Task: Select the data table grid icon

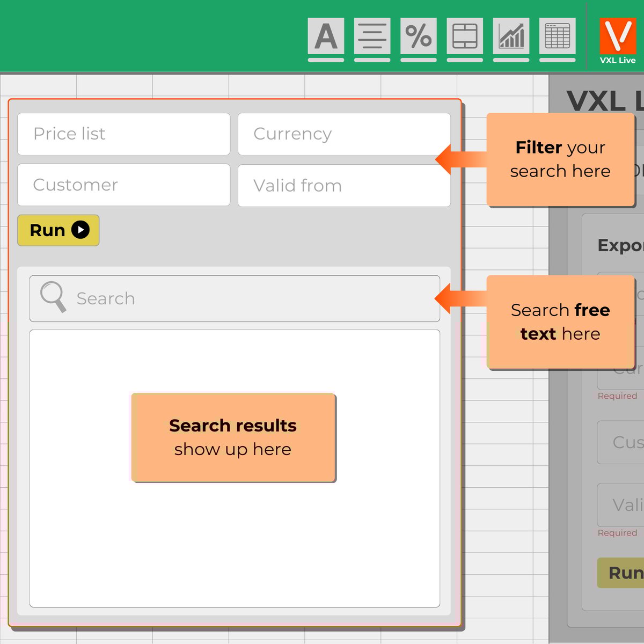Action: pos(557,38)
